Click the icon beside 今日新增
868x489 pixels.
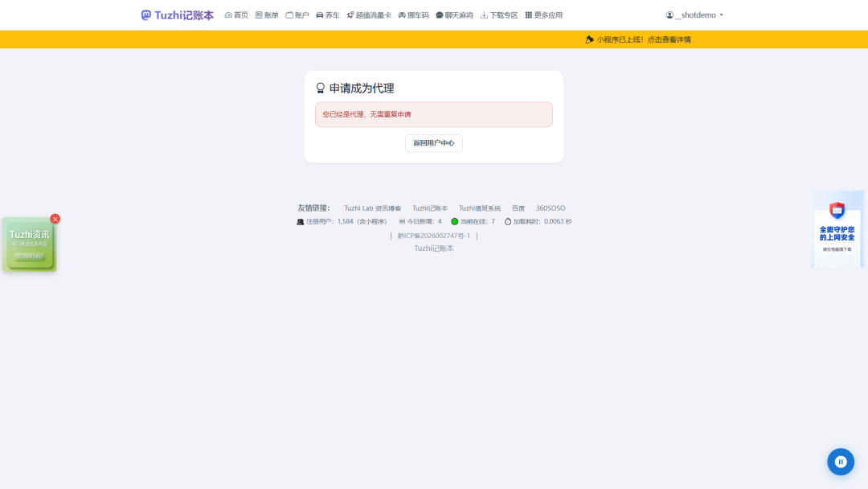click(x=402, y=221)
